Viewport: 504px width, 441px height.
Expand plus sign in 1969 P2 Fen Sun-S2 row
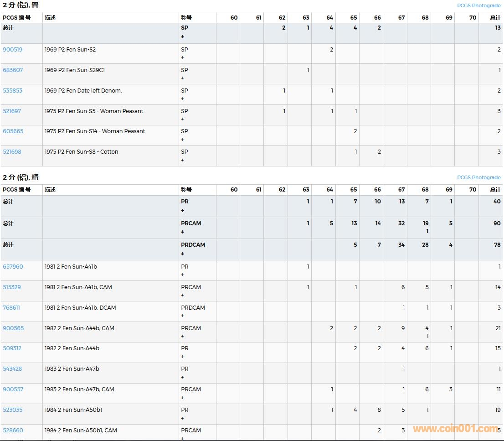[183, 58]
